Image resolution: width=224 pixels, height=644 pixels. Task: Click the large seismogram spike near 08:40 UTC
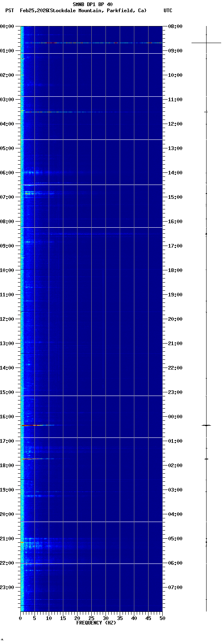coord(206,43)
